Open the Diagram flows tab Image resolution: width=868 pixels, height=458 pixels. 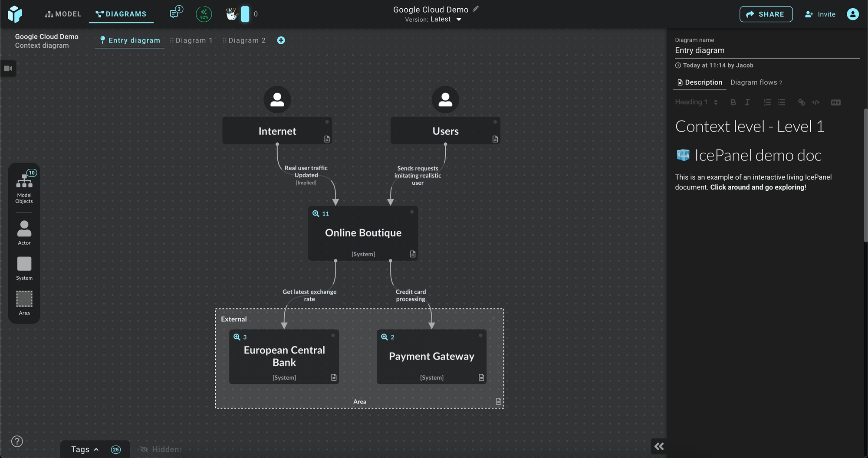coord(756,82)
